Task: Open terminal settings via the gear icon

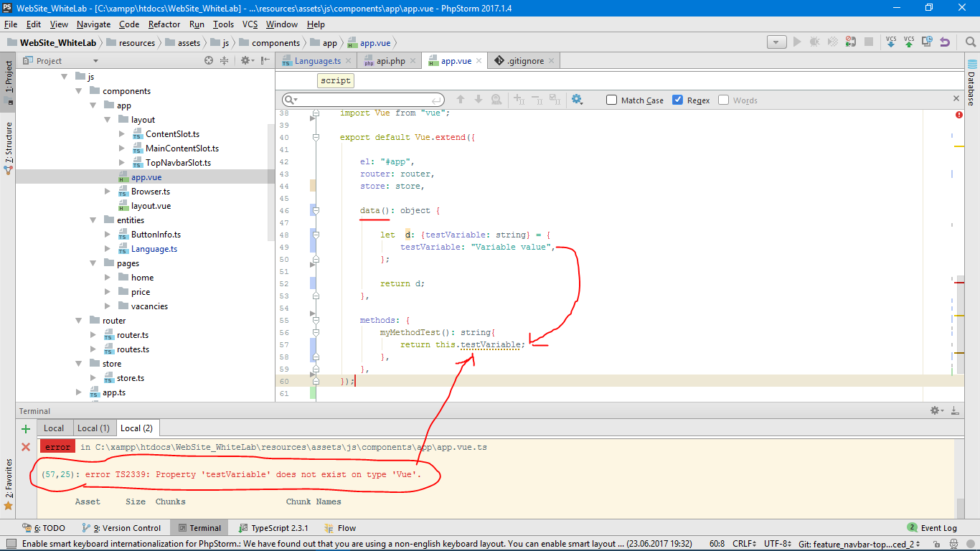Action: [936, 410]
